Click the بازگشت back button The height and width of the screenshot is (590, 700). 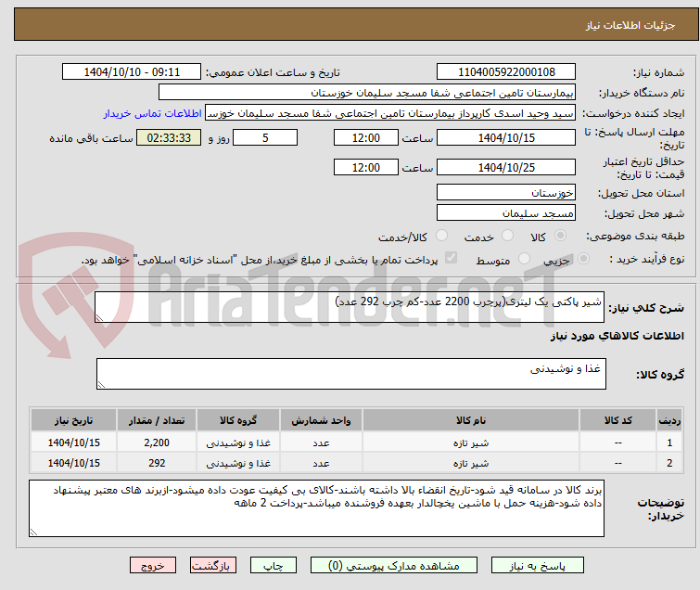point(212,566)
